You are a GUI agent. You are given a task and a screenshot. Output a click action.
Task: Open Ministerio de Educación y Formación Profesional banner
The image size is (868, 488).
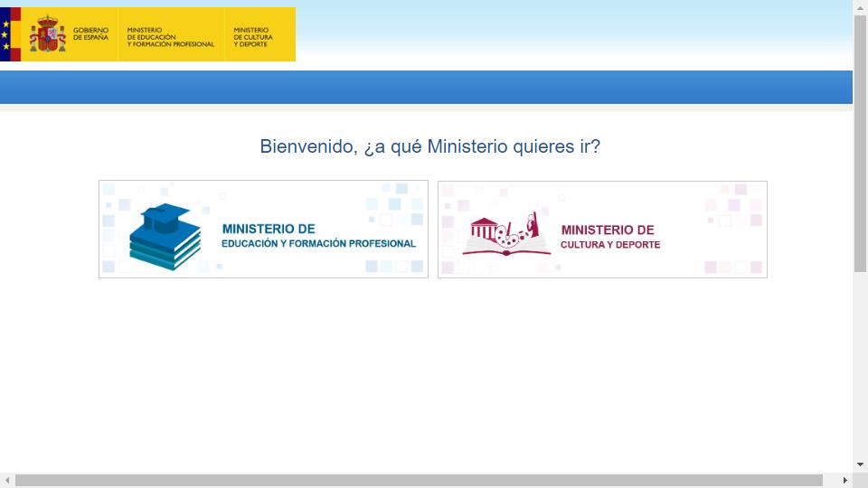(263, 229)
